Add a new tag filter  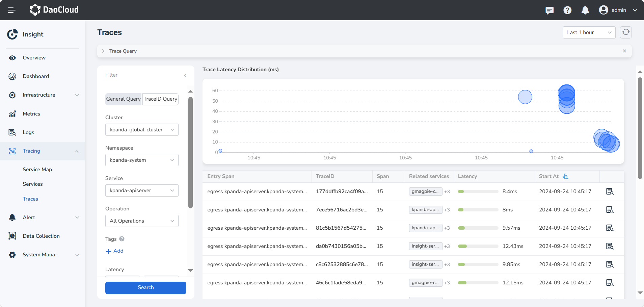[x=115, y=251]
